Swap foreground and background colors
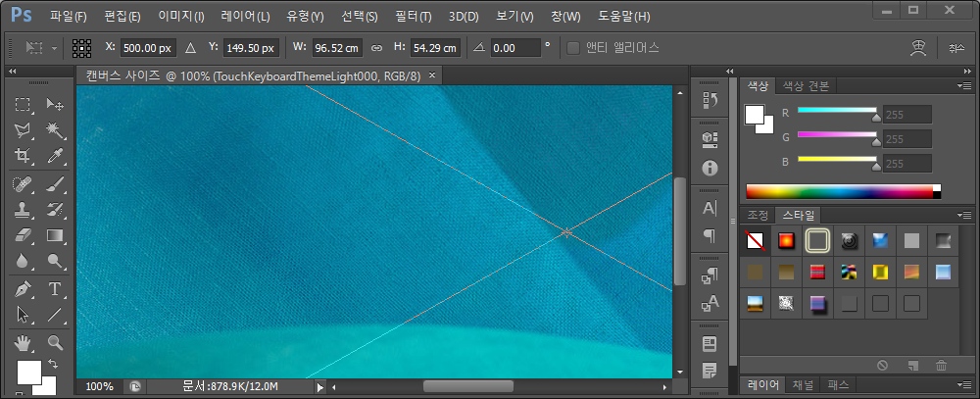Image resolution: width=980 pixels, height=399 pixels. point(53,364)
